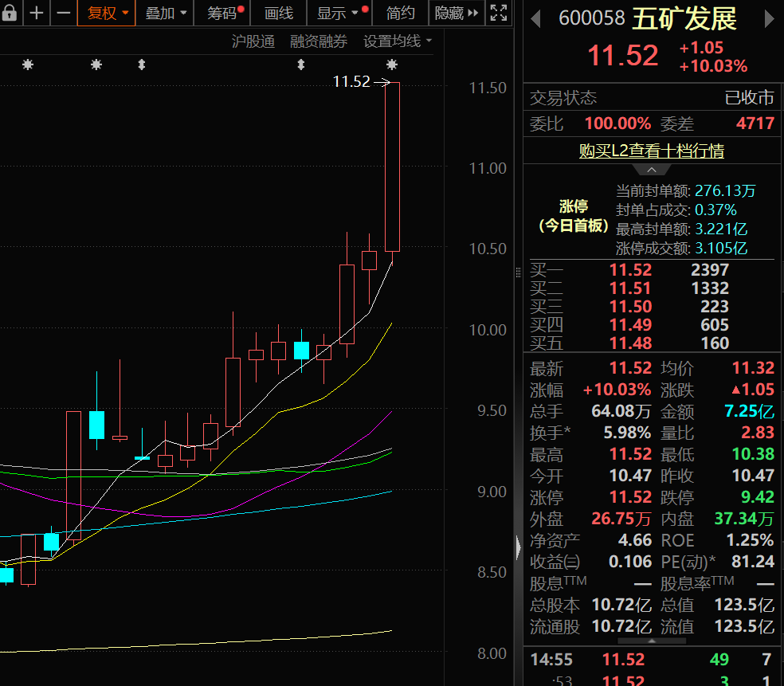This screenshot has height=686, width=784.
Task: Click the leftmost star event marker on chart
Action: pos(28,65)
